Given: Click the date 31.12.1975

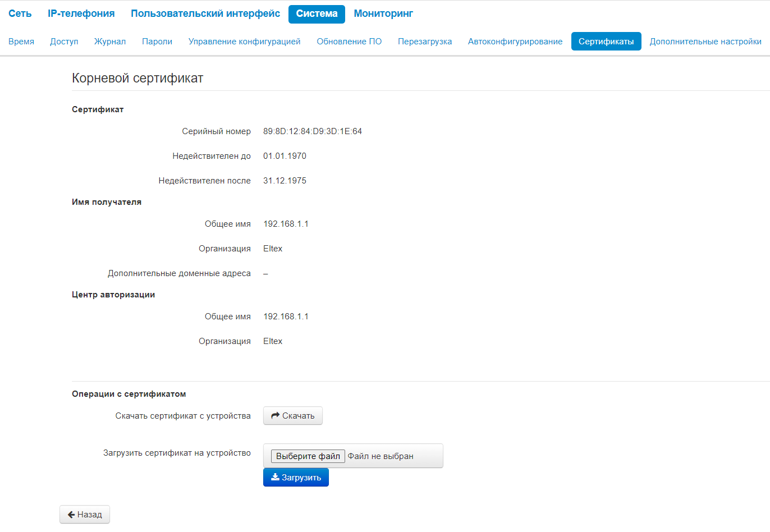Looking at the screenshot, I should [x=285, y=181].
